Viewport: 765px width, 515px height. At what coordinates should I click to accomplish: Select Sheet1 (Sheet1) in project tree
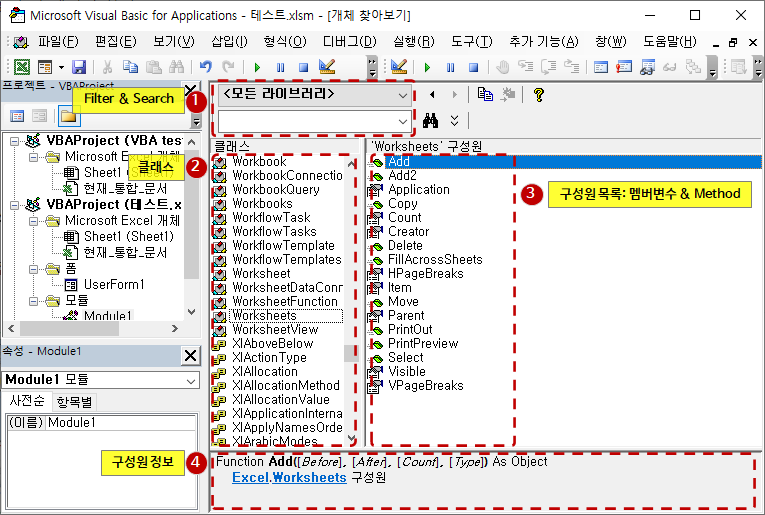[x=129, y=237]
